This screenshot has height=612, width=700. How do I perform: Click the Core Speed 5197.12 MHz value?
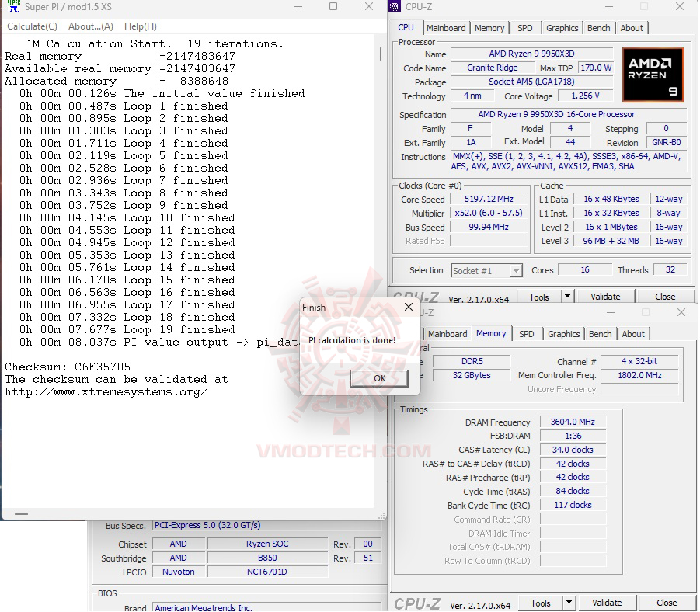coord(489,199)
